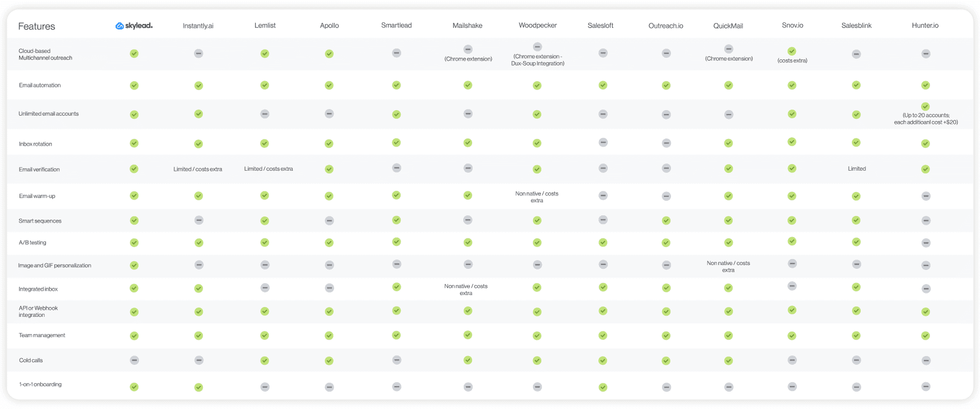Click Woodpecker's check for API or Webhook integration
980x409 pixels.
point(537,312)
